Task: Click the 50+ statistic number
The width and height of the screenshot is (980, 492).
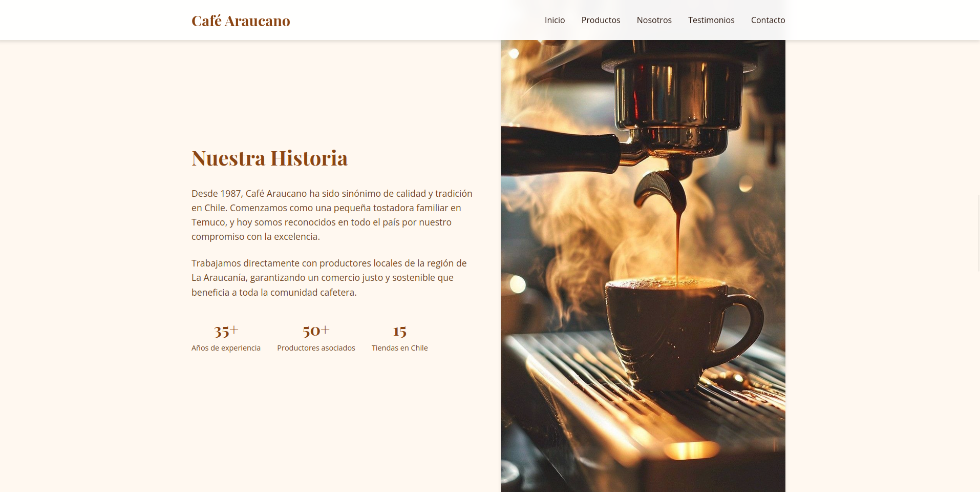Action: pos(316,331)
